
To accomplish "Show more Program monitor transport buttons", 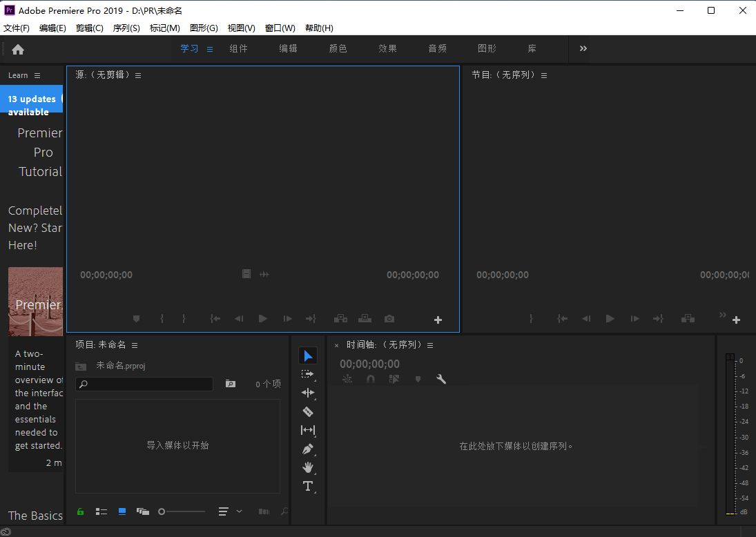I will (x=722, y=315).
